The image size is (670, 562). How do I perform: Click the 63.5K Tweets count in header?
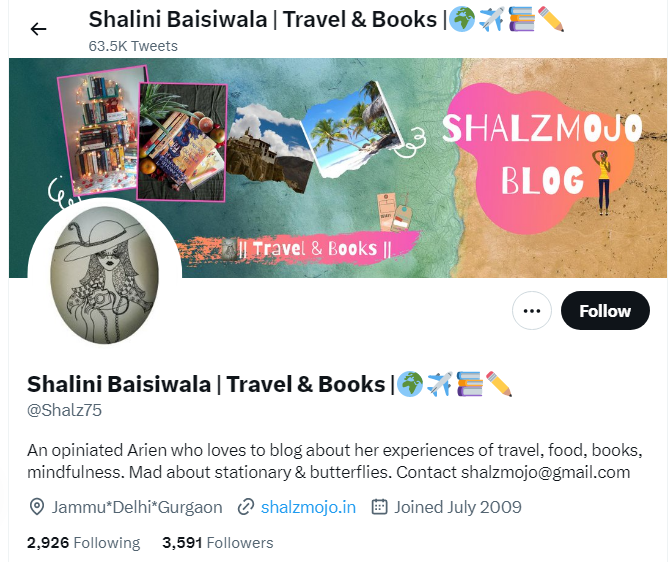(133, 46)
